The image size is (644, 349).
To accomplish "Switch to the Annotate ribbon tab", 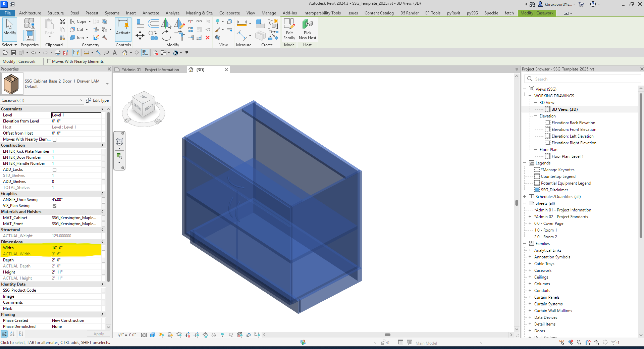I will pyautogui.click(x=151, y=13).
